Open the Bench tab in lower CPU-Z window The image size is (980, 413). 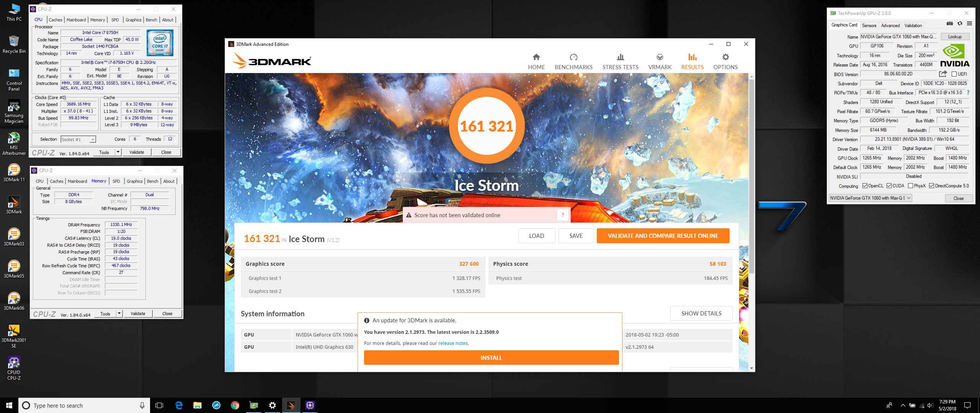(152, 181)
